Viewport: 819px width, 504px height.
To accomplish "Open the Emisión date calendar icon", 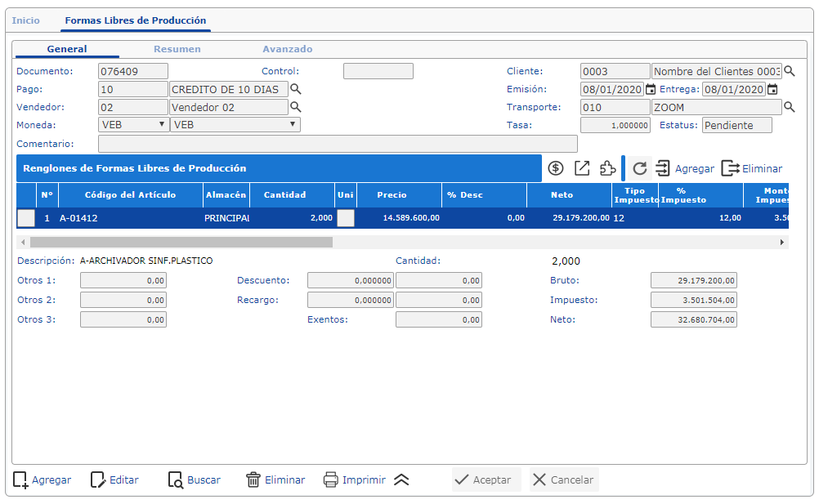I will click(651, 89).
